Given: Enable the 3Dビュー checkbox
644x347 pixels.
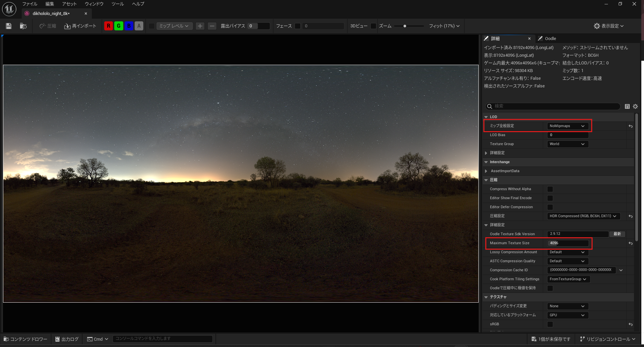Looking at the screenshot, I should (373, 26).
